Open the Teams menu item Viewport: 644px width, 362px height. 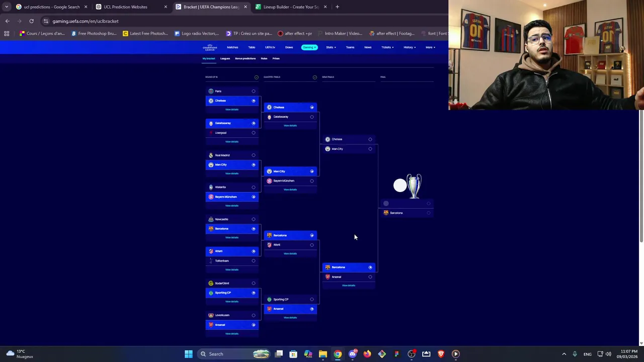(350, 47)
